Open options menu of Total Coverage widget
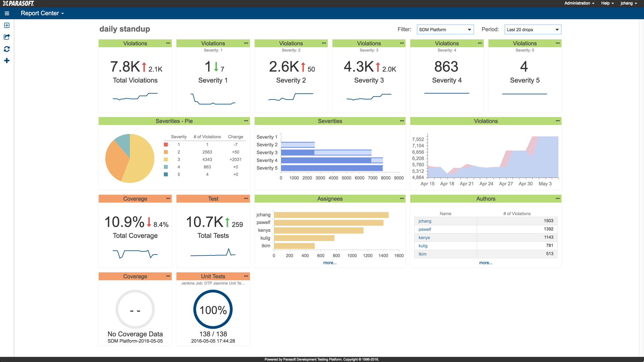This screenshot has height=362, width=644. [168, 199]
